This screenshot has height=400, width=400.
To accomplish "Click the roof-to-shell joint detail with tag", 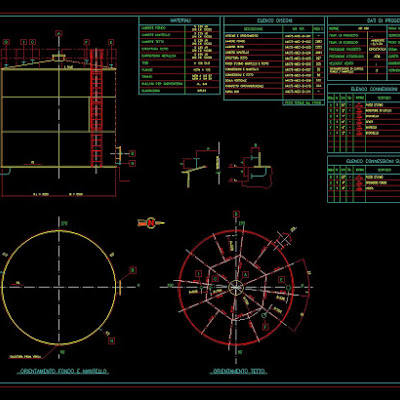I will pyautogui.click(x=201, y=165).
